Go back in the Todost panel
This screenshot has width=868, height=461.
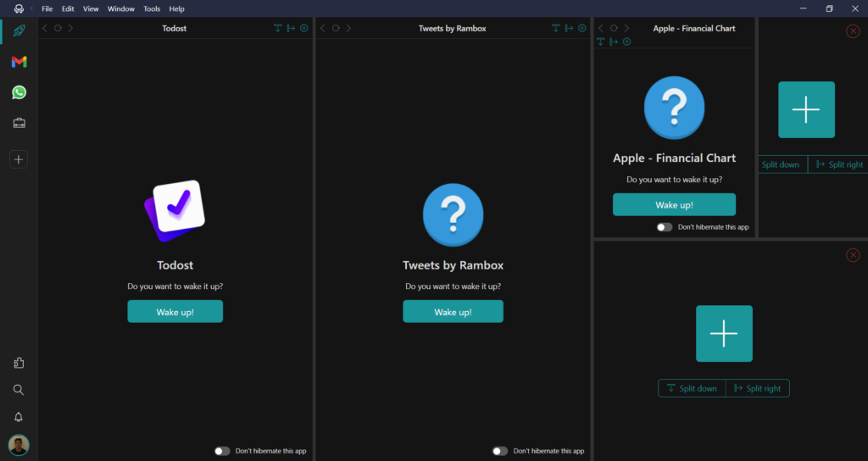[x=45, y=28]
